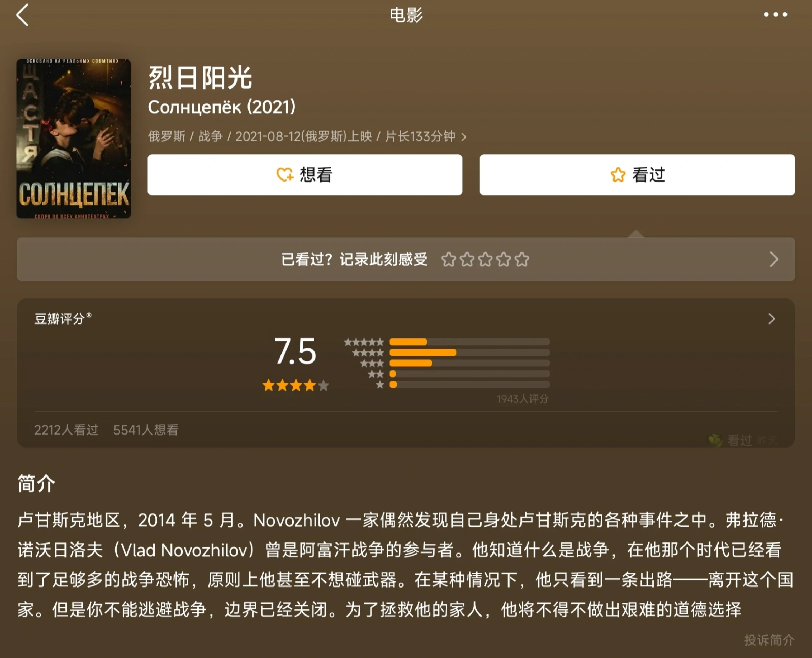Rate five stars in 记录此刻感受 row
812x658 pixels.
[x=522, y=260]
